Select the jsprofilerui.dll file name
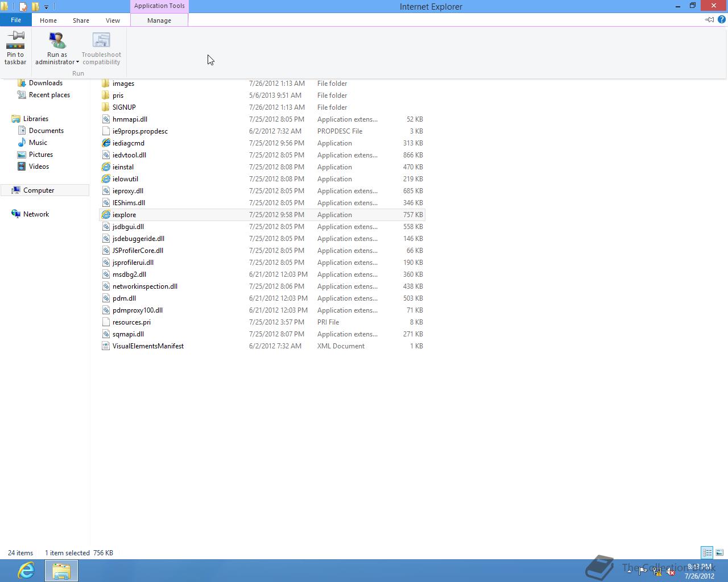The height and width of the screenshot is (582, 728). pos(133,263)
